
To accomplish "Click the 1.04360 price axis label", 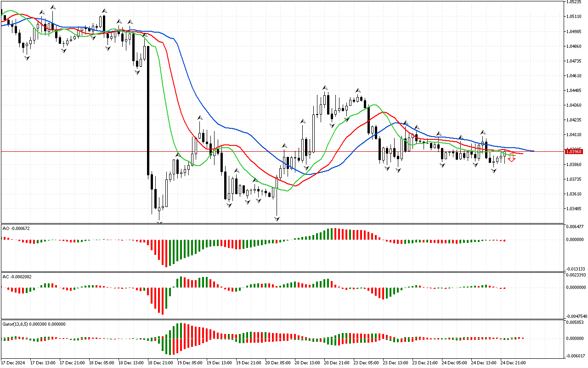I will coord(574,105).
